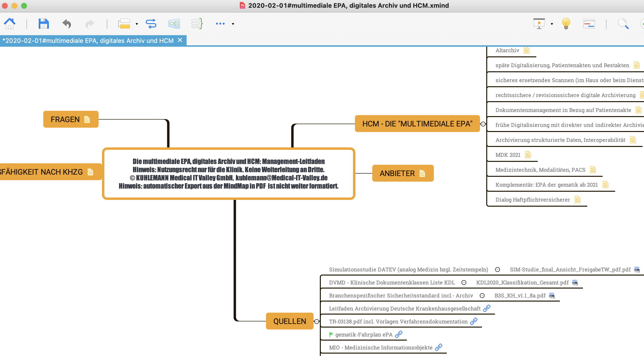The width and height of the screenshot is (644, 356).
Task: Collapse the HCM - DIE "MULTIMEDIALE EPA" branch
Action: pyautogui.click(x=483, y=124)
